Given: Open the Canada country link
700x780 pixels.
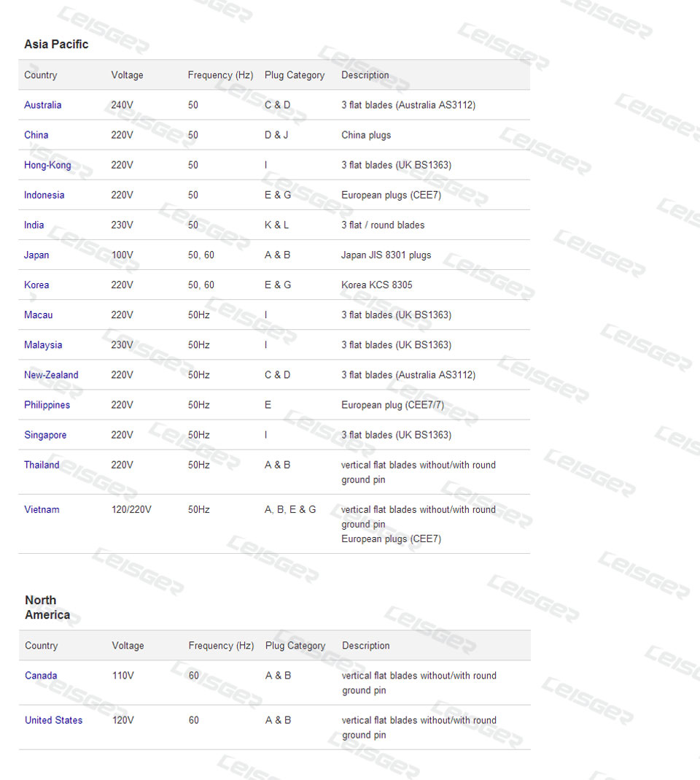Looking at the screenshot, I should [x=41, y=676].
